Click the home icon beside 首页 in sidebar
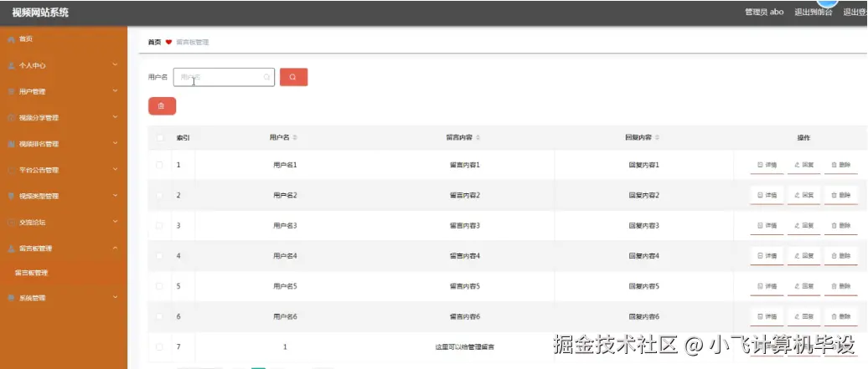This screenshot has height=369, width=868. click(x=11, y=39)
